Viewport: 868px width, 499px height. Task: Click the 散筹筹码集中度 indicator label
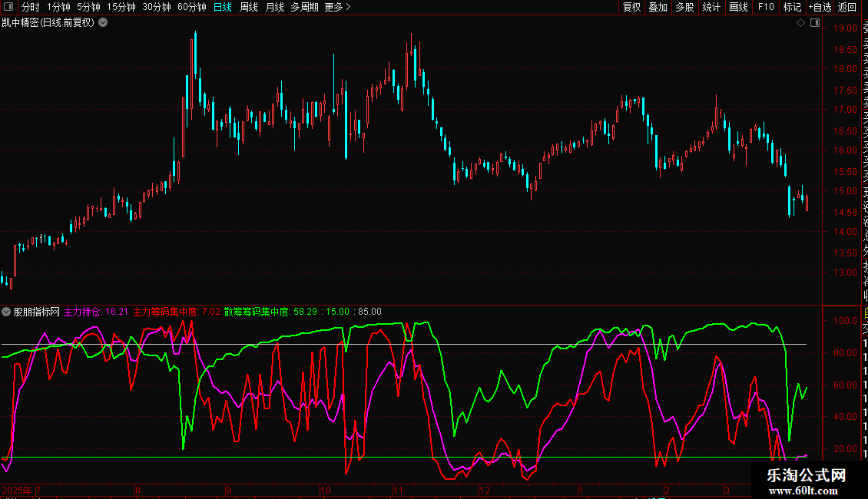[x=270, y=312]
